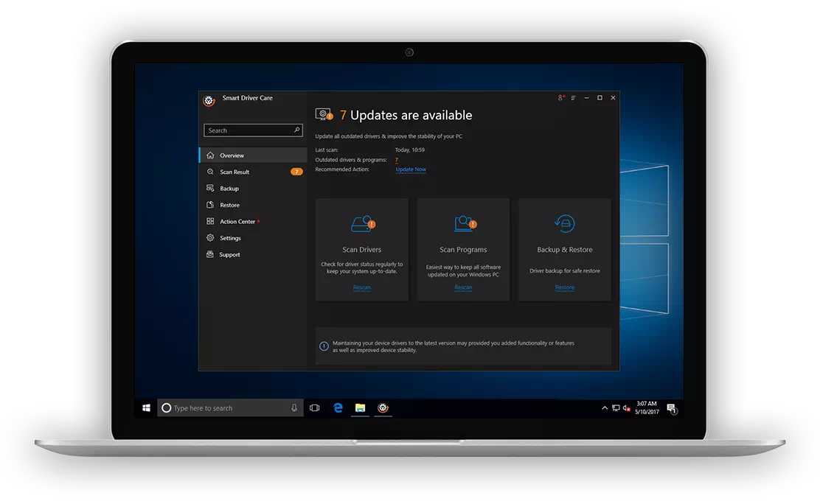Click the 'Today, 10:59' last scan value

(409, 150)
